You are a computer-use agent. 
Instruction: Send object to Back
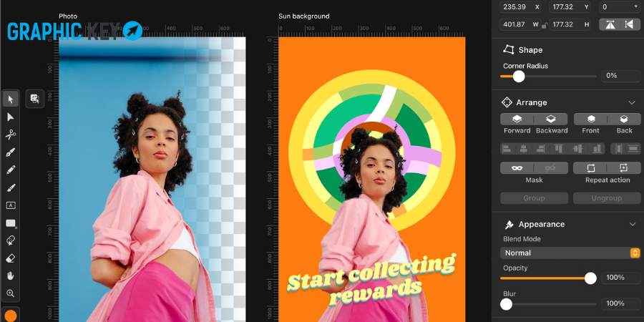[x=624, y=119]
